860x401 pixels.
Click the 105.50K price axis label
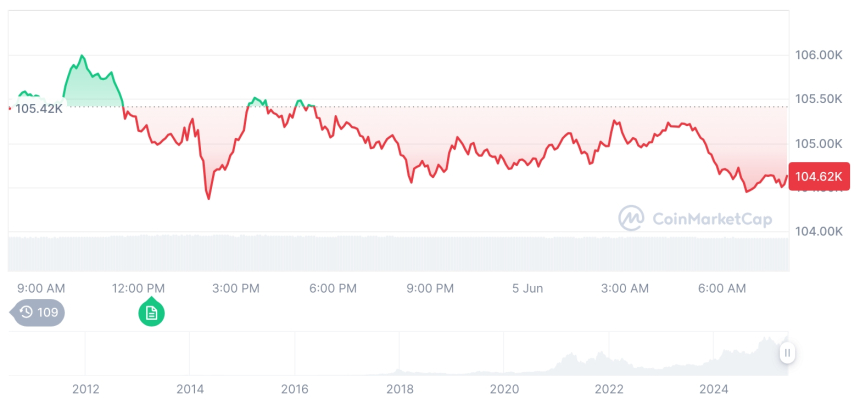click(818, 99)
